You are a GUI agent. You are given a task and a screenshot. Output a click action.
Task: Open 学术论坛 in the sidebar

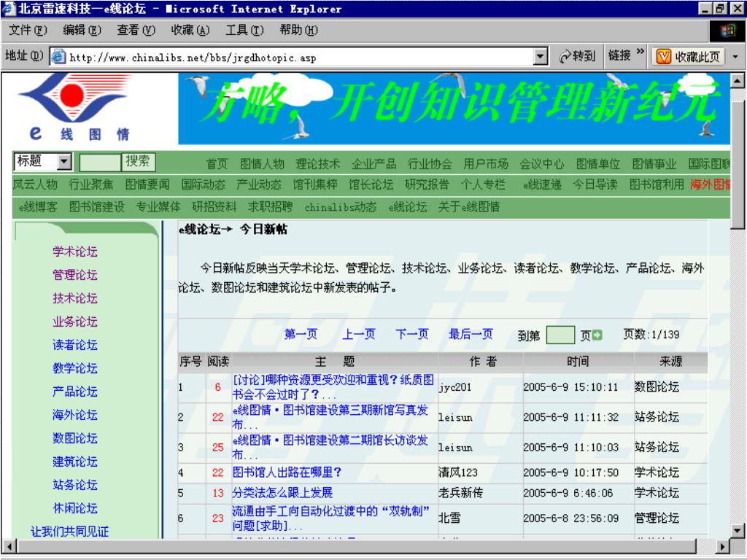tap(75, 252)
